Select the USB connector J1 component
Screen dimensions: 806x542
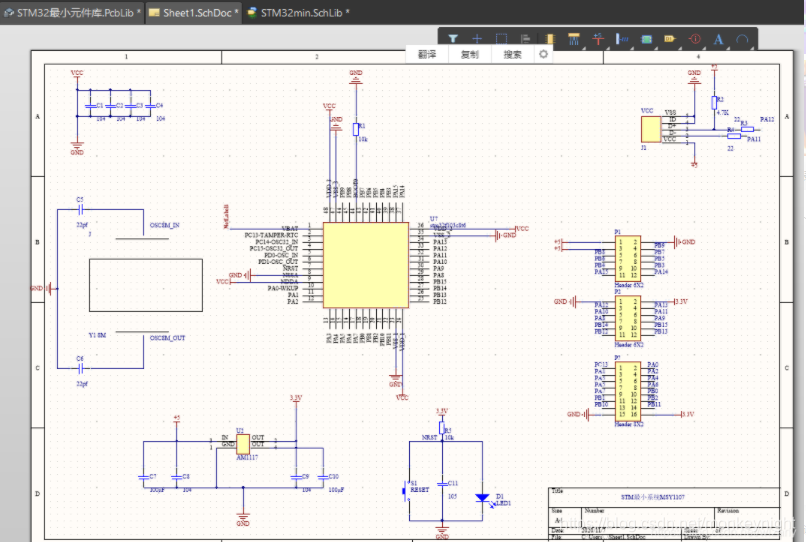coord(651,129)
